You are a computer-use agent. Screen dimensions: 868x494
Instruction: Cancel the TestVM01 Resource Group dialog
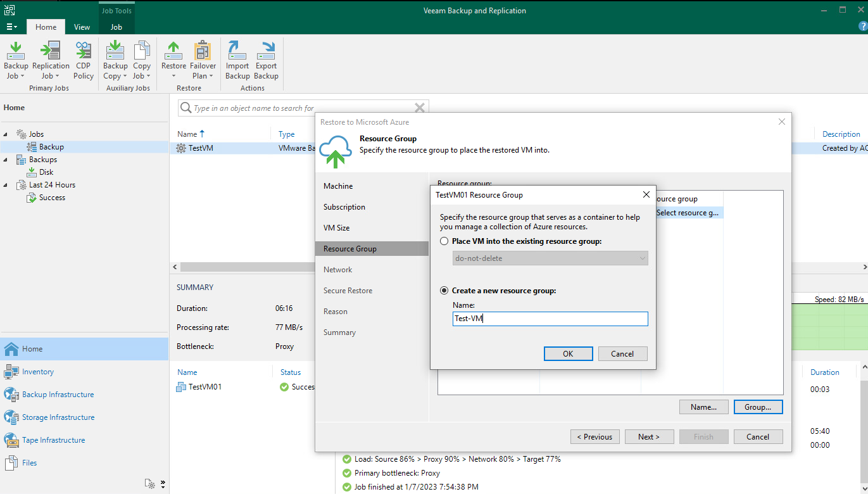click(x=622, y=354)
